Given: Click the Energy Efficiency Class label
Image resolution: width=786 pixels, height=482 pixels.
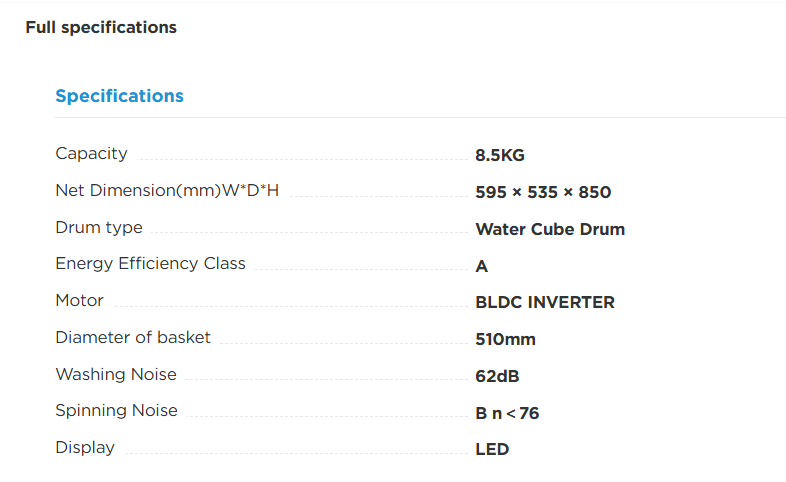Looking at the screenshot, I should point(150,264).
